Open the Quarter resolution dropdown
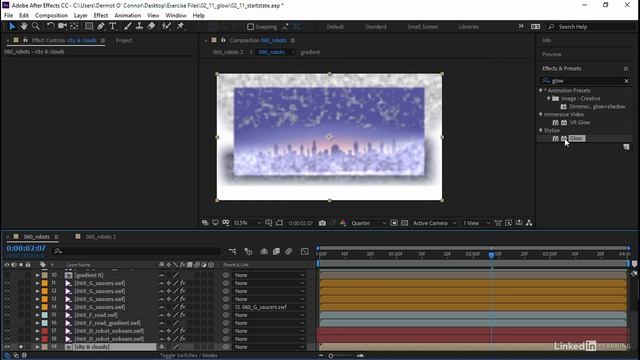Screen dimensions: 640x360 [369, 223]
